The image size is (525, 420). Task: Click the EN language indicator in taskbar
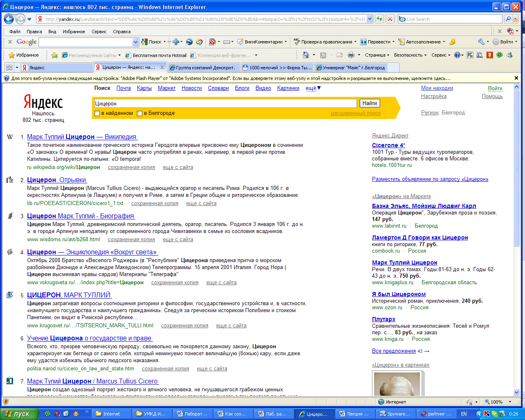point(464,414)
